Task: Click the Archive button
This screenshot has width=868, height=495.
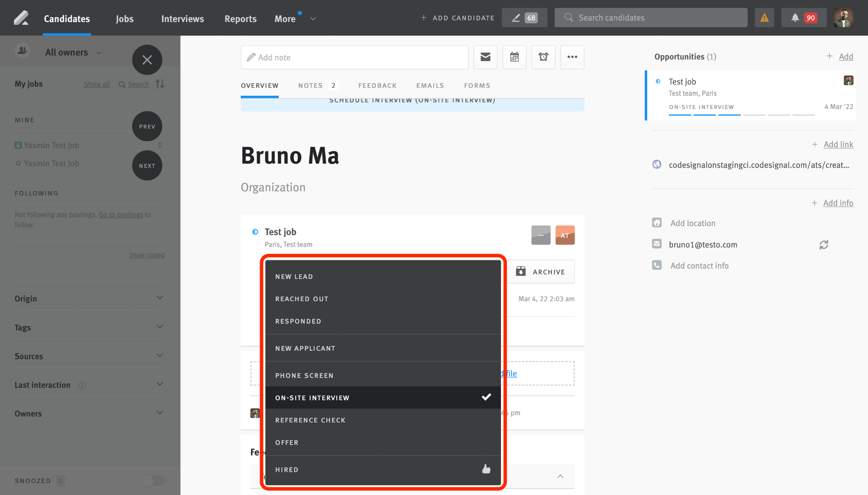Action: pyautogui.click(x=541, y=272)
